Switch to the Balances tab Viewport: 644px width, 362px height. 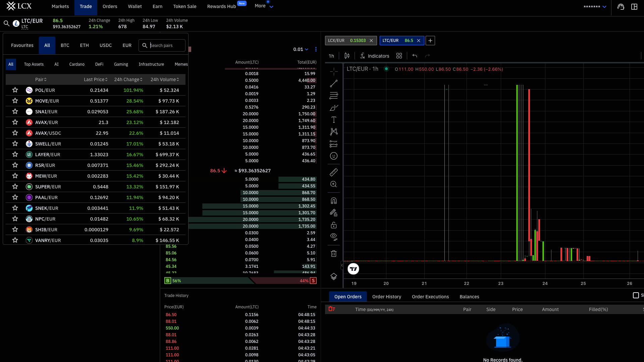469,297
